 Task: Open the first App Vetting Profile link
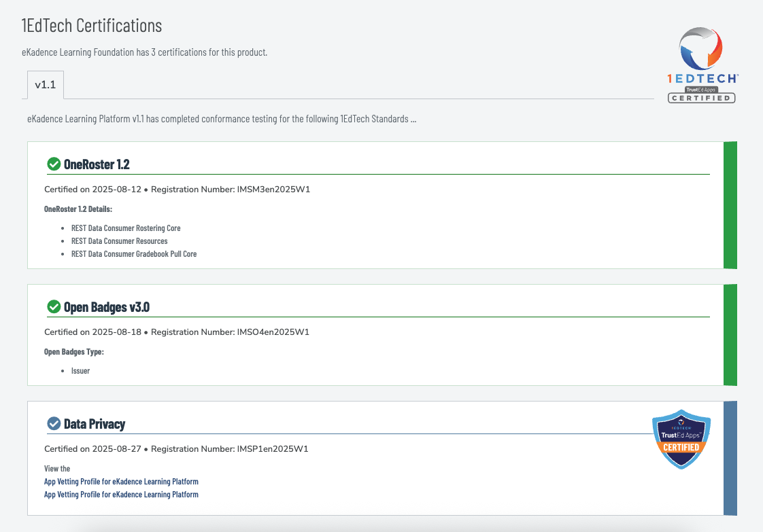121,482
